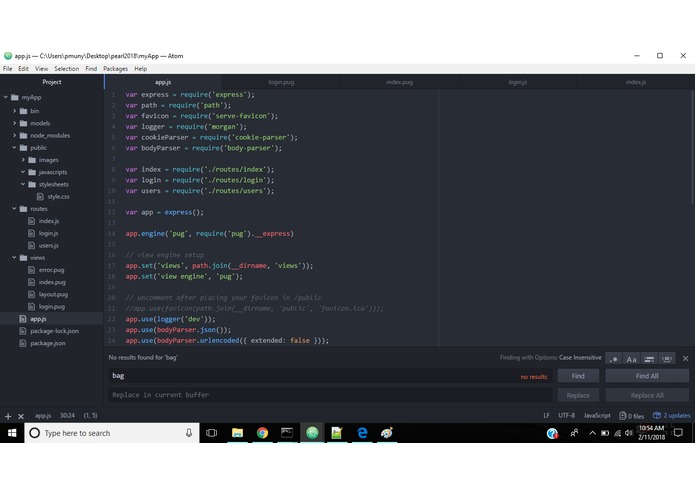Click the find input containing 'bag'
This screenshot has width=695, height=494.
(330, 376)
